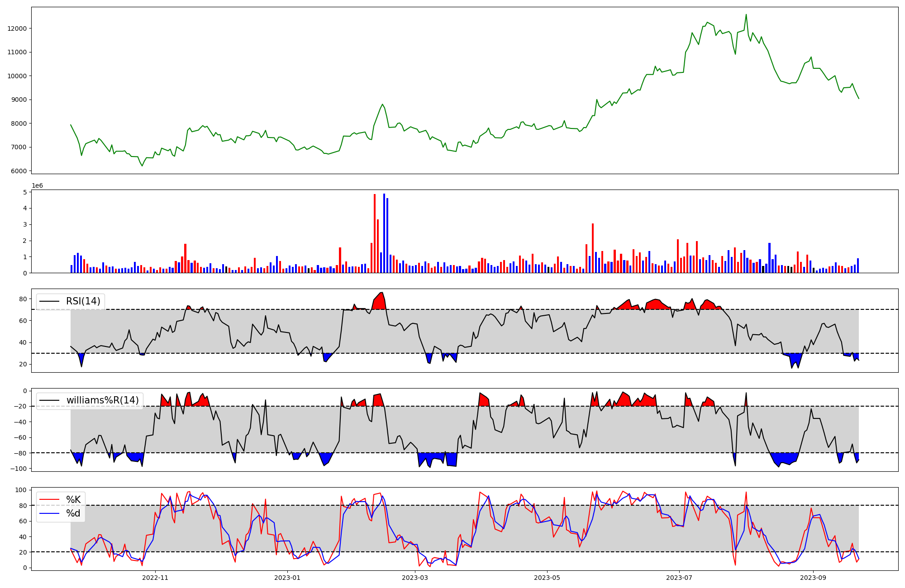Click the tallest red volume bar

pos(375,233)
